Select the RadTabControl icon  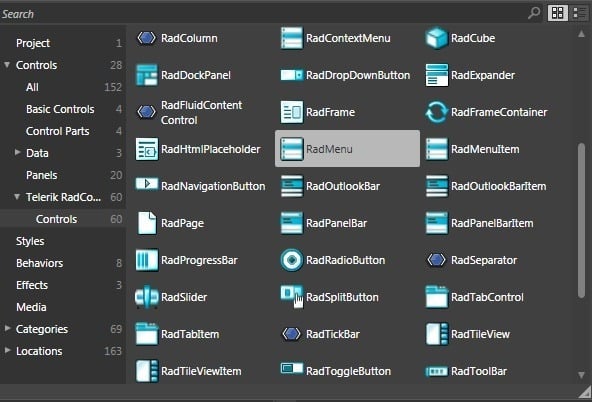click(x=436, y=297)
